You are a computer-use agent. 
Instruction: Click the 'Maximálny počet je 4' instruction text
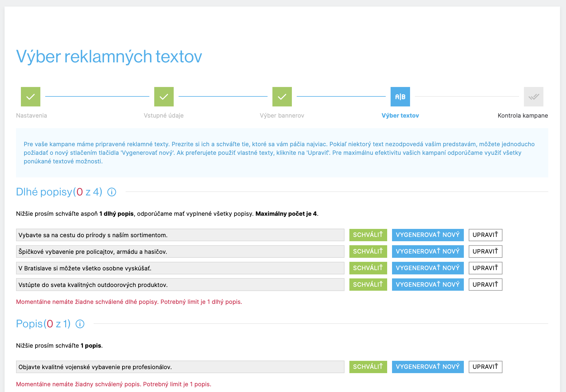[287, 214]
